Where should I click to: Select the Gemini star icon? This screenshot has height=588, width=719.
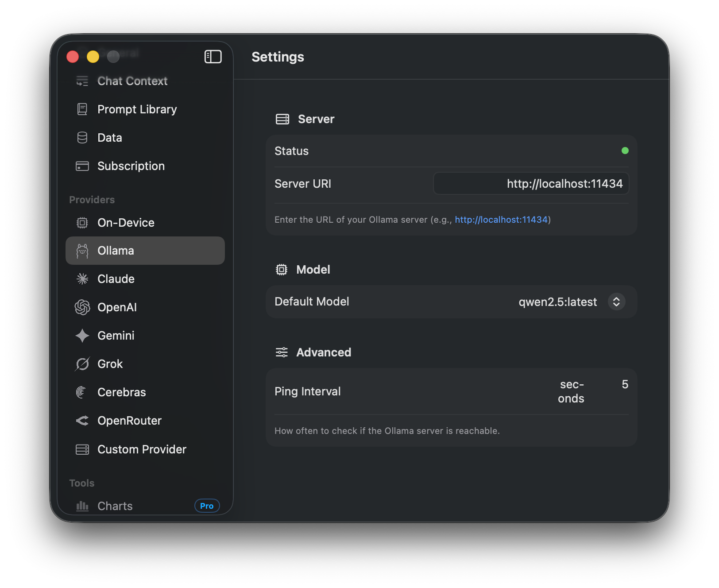(x=82, y=335)
